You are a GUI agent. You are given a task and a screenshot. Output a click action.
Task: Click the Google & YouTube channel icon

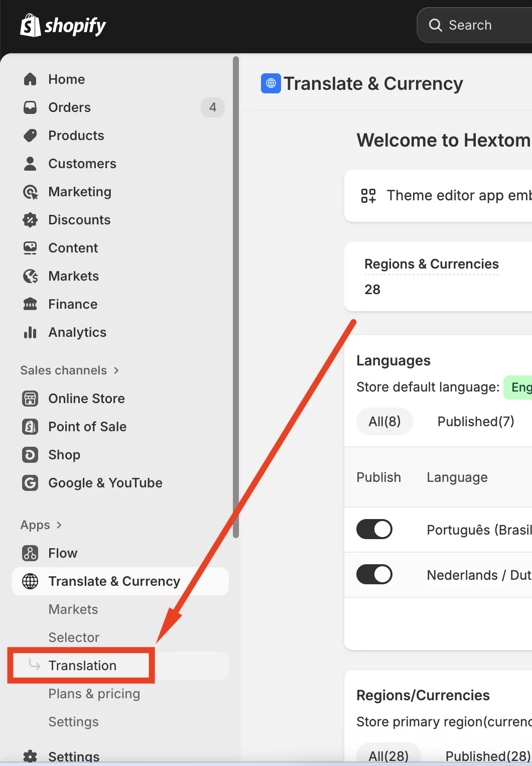30,483
